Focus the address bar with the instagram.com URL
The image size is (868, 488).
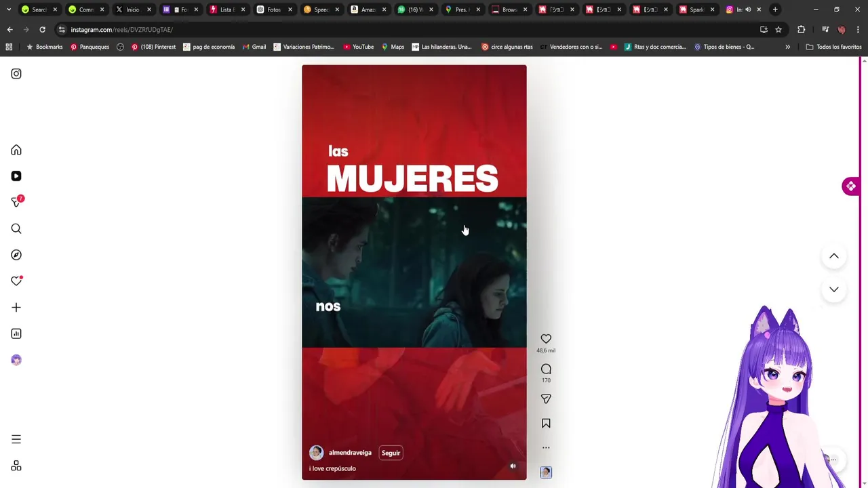click(x=407, y=30)
